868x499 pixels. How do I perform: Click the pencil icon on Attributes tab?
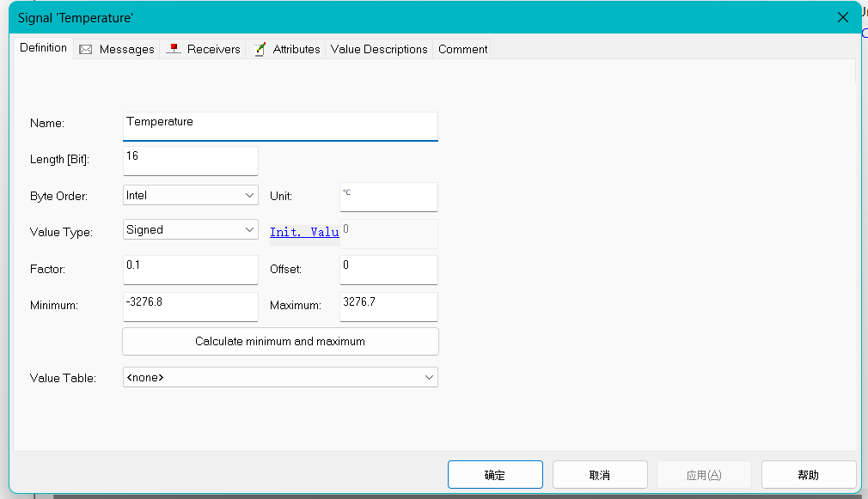click(260, 49)
